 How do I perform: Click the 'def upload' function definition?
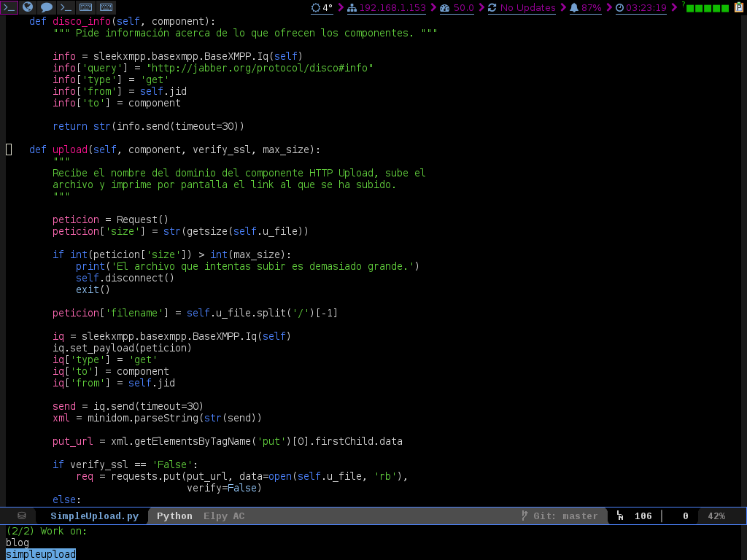(x=174, y=149)
